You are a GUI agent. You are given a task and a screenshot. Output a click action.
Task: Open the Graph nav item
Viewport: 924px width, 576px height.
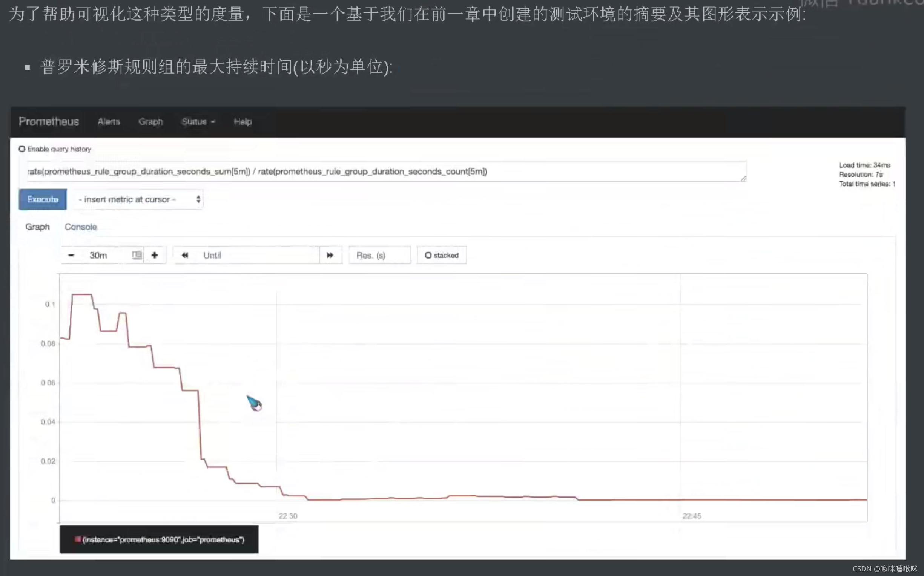tap(150, 121)
